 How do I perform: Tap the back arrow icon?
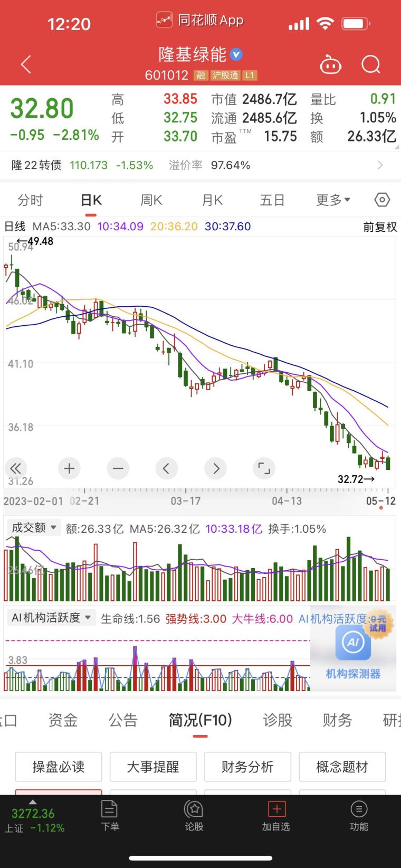[26, 64]
